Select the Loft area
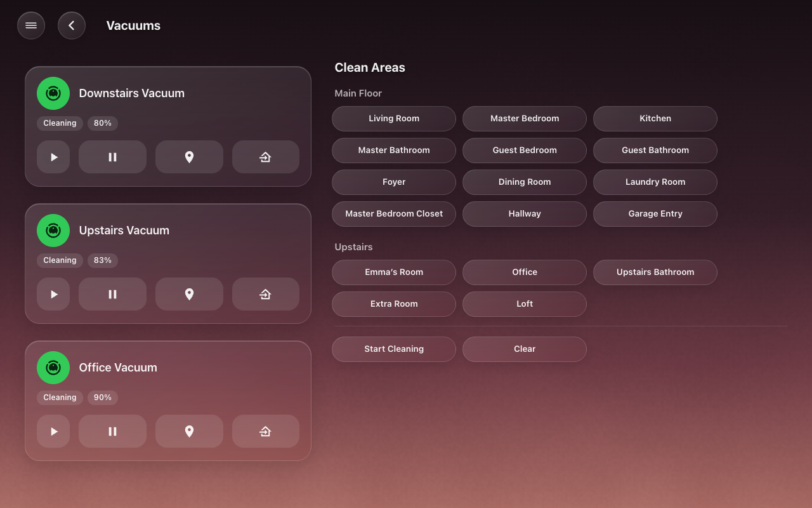The height and width of the screenshot is (508, 812). point(525,304)
